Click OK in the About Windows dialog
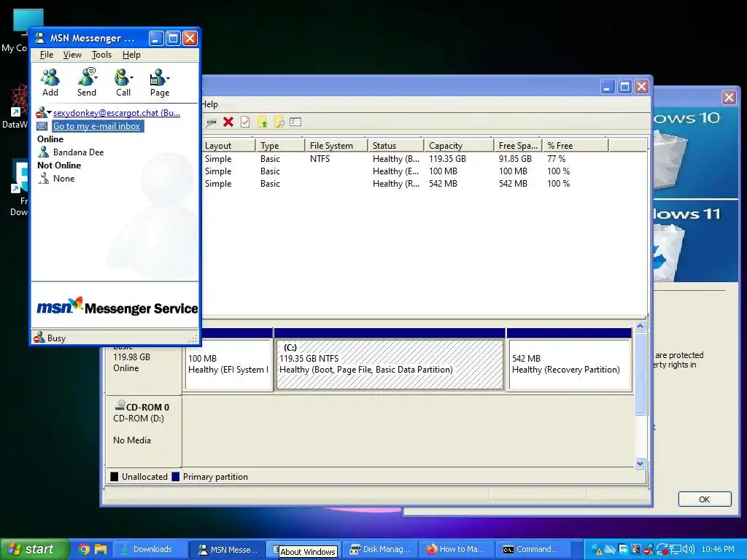 click(x=705, y=499)
